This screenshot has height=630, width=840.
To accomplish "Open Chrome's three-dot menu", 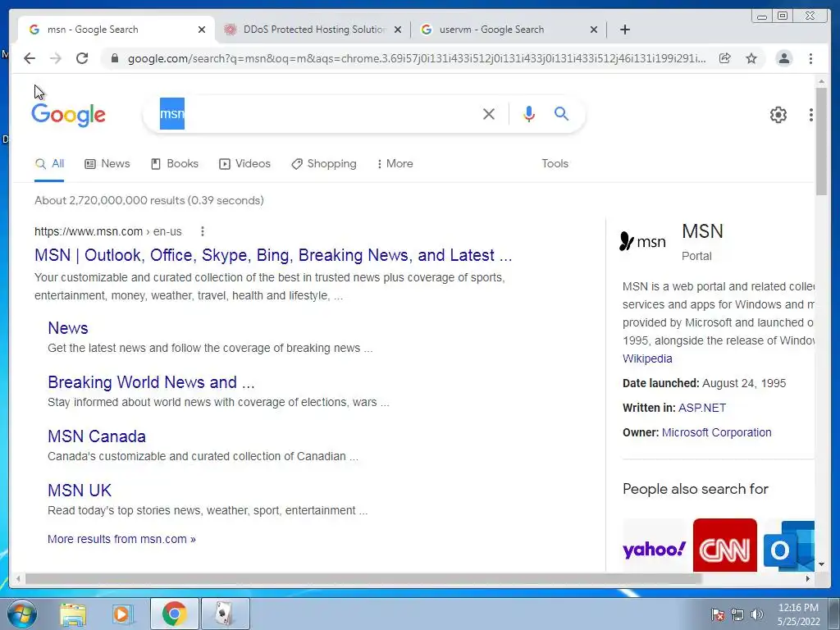I will [810, 58].
